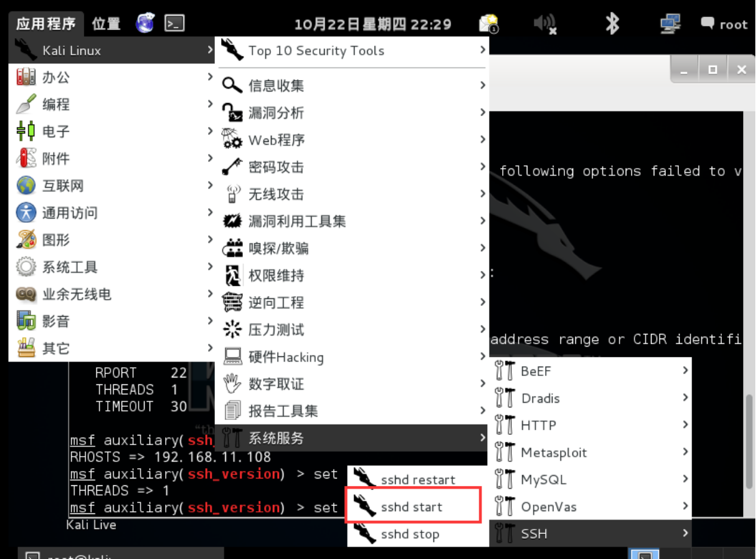
Task: Expand the OpenVas services submenu arrow
Action: pos(685,506)
